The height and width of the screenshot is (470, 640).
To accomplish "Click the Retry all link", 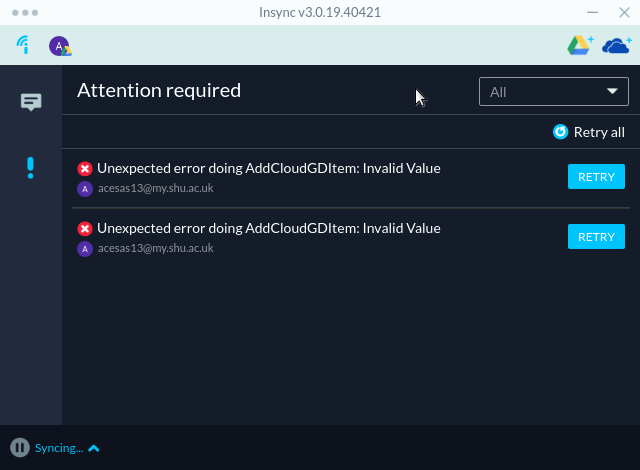I will pyautogui.click(x=589, y=132).
